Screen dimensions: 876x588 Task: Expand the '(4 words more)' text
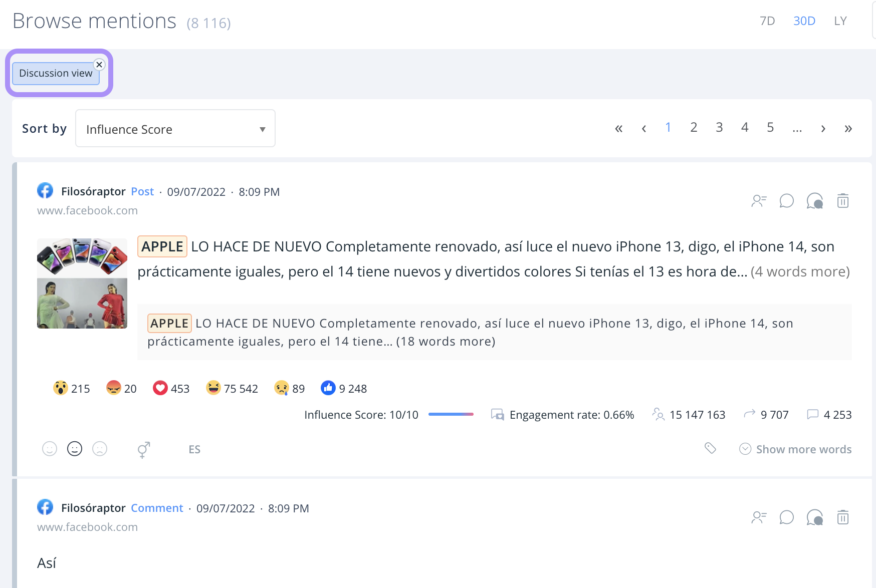pos(800,271)
